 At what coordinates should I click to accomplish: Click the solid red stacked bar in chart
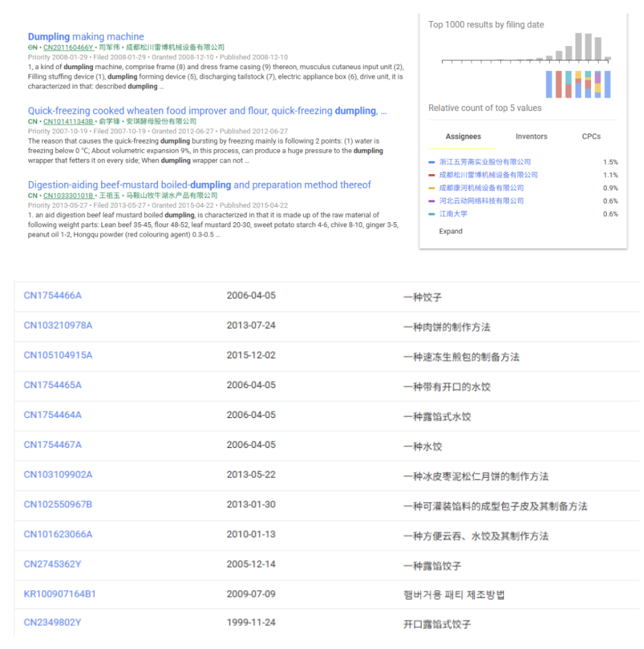pyautogui.click(x=559, y=85)
